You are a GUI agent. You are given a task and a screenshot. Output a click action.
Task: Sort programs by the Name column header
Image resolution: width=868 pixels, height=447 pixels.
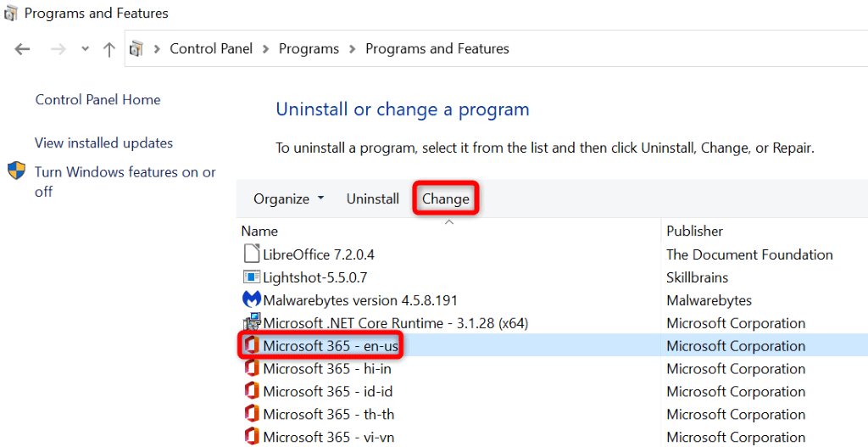[259, 231]
